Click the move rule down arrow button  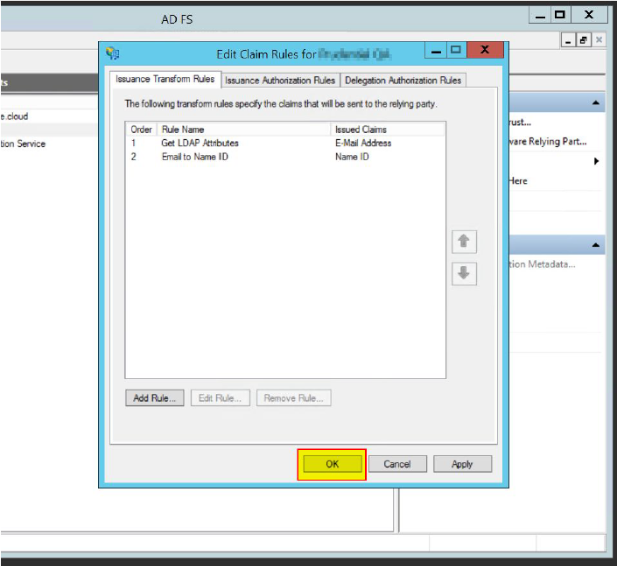click(x=464, y=273)
